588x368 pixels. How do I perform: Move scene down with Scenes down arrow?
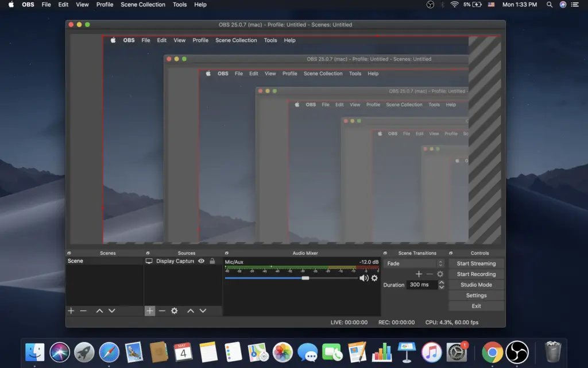click(x=112, y=310)
